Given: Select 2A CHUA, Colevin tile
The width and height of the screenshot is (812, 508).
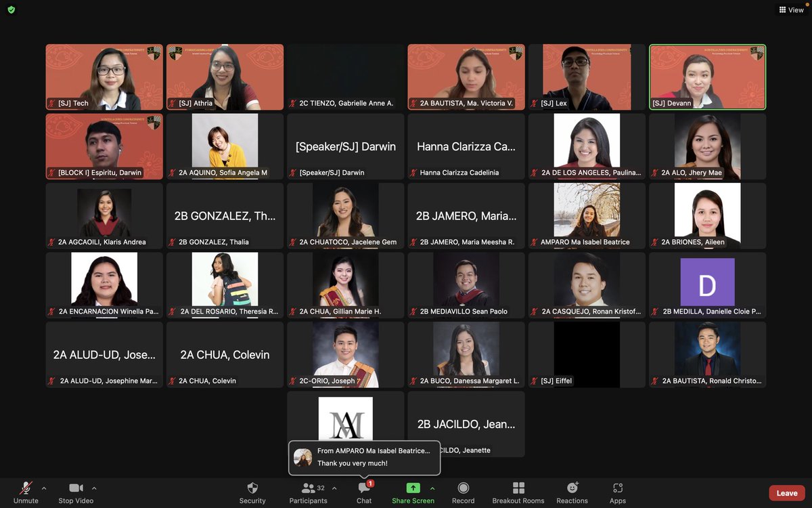Looking at the screenshot, I should click(225, 355).
